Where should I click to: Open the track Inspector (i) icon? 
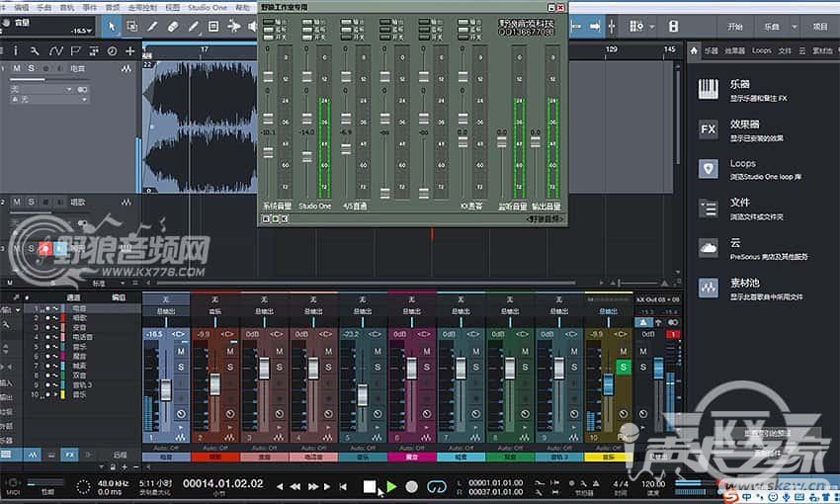15,50
